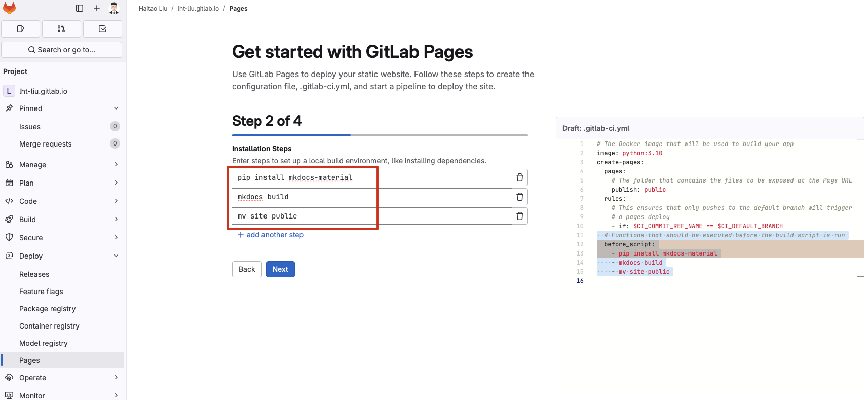868x400 pixels.
Task: Toggle the sidebar collapse icon
Action: tap(80, 8)
